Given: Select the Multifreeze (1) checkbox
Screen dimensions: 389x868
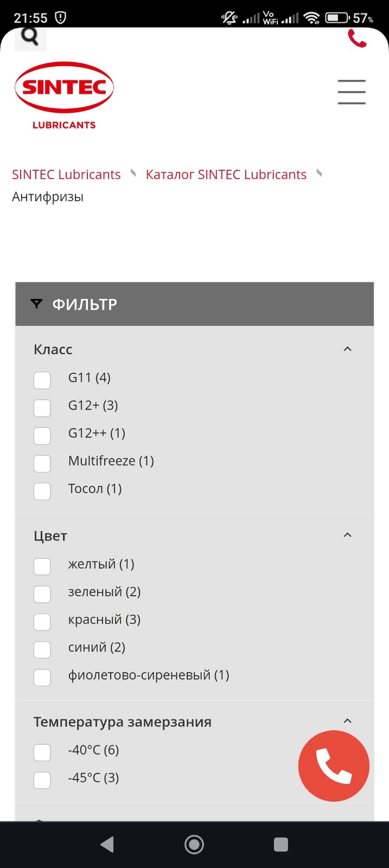Looking at the screenshot, I should pyautogui.click(x=42, y=463).
